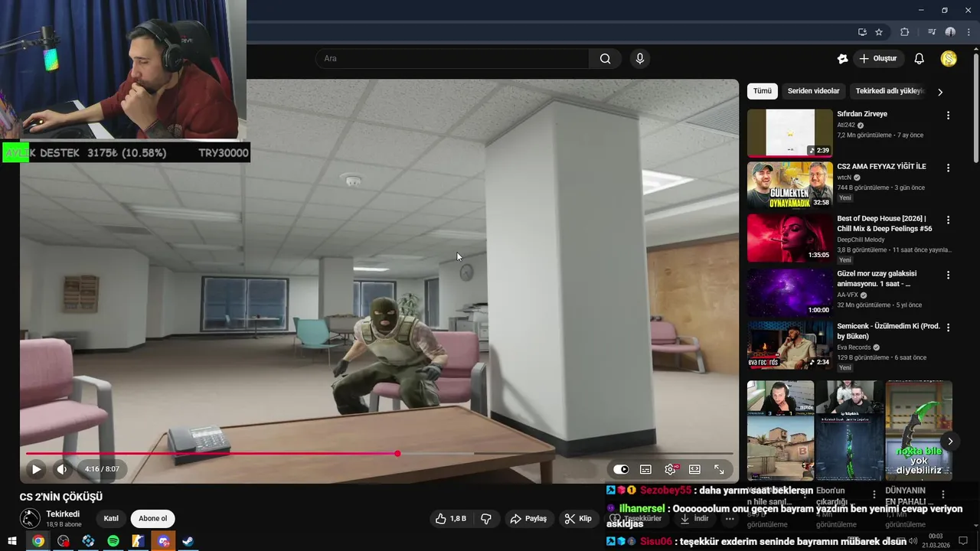Open 'Güzel mor uzay galaksisi' video thumbnail
This screenshot has height=551, width=980.
(x=790, y=292)
